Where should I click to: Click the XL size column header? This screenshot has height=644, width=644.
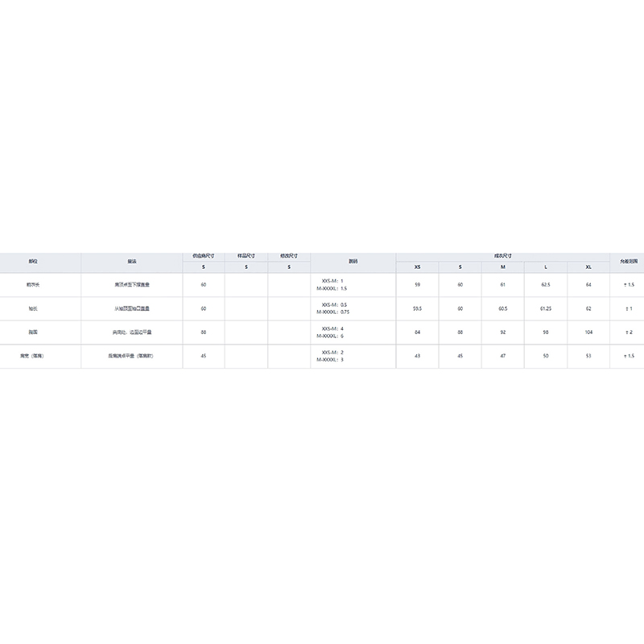[588, 267]
